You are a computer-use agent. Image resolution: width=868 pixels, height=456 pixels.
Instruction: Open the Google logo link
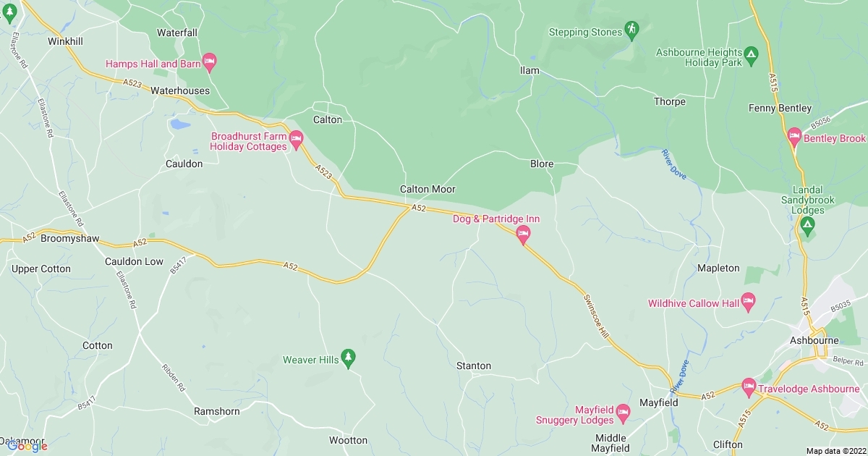(27, 446)
